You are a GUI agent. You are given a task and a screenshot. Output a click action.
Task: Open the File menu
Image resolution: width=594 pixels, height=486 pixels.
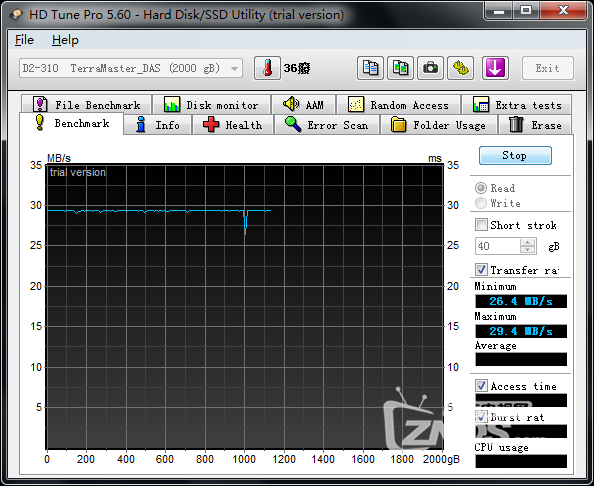(x=24, y=40)
